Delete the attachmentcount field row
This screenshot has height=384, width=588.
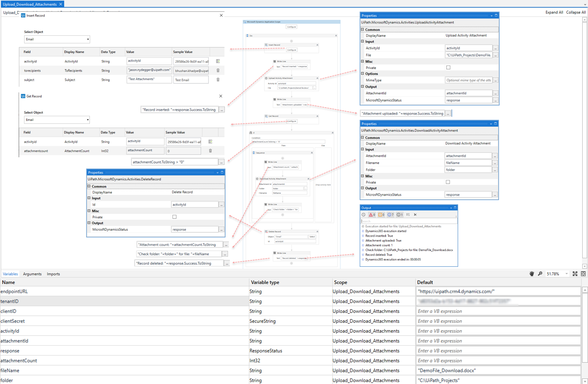(x=210, y=151)
